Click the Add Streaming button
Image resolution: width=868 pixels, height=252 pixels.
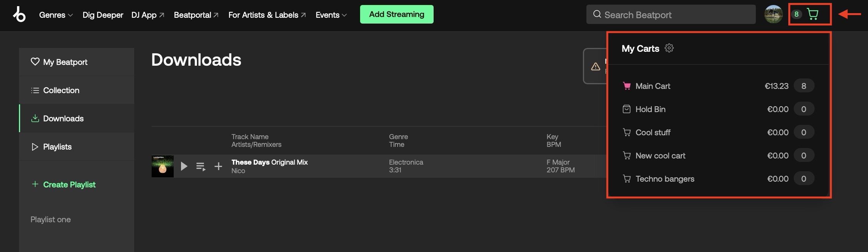tap(396, 14)
